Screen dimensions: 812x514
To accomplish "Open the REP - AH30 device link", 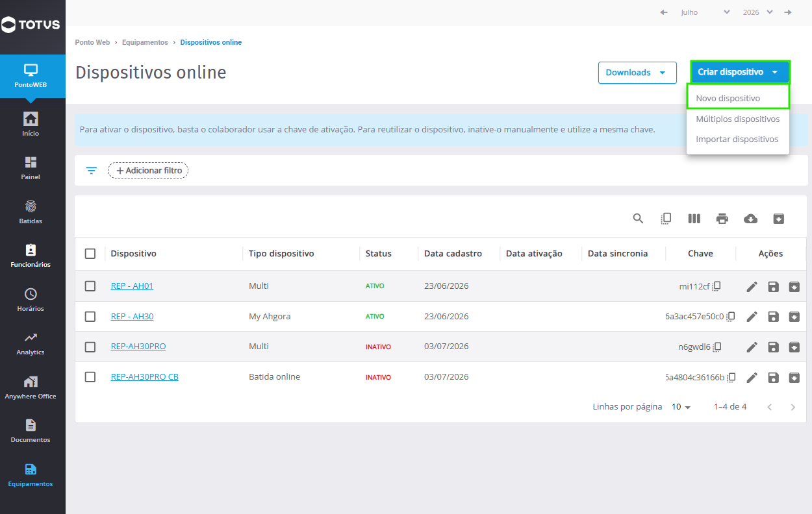I will click(132, 317).
